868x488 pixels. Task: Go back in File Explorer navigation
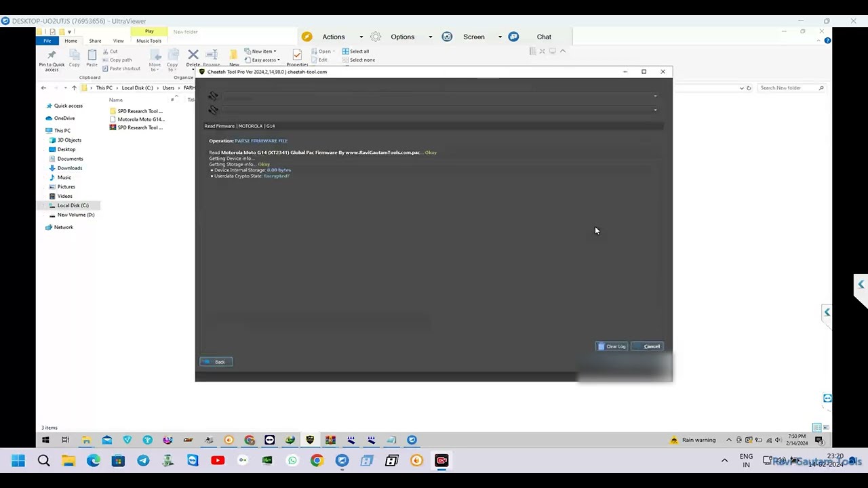tap(44, 88)
